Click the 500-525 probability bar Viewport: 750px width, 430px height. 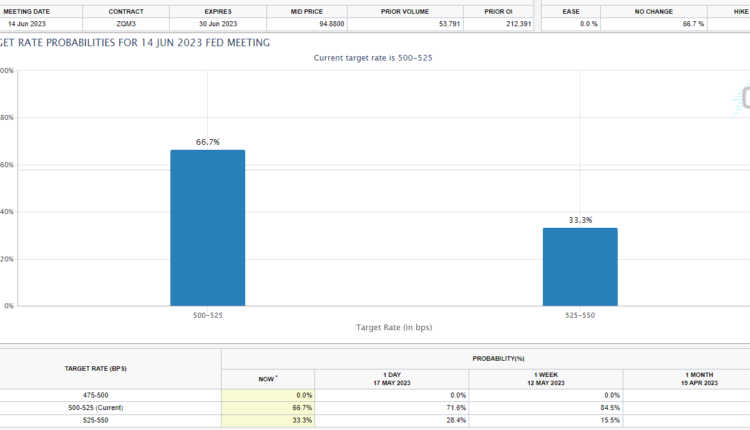tap(207, 228)
